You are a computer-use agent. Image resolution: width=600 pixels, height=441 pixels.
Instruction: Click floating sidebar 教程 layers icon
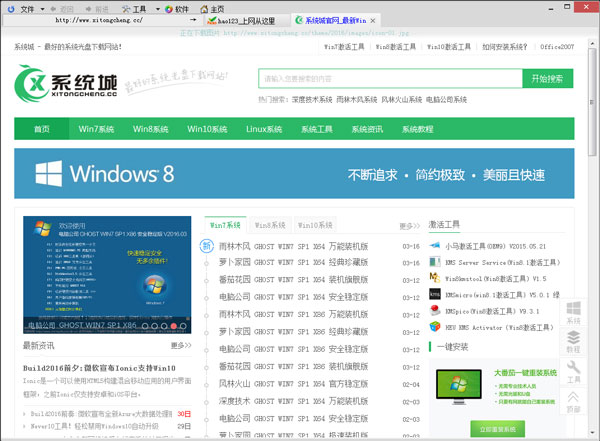573,342
